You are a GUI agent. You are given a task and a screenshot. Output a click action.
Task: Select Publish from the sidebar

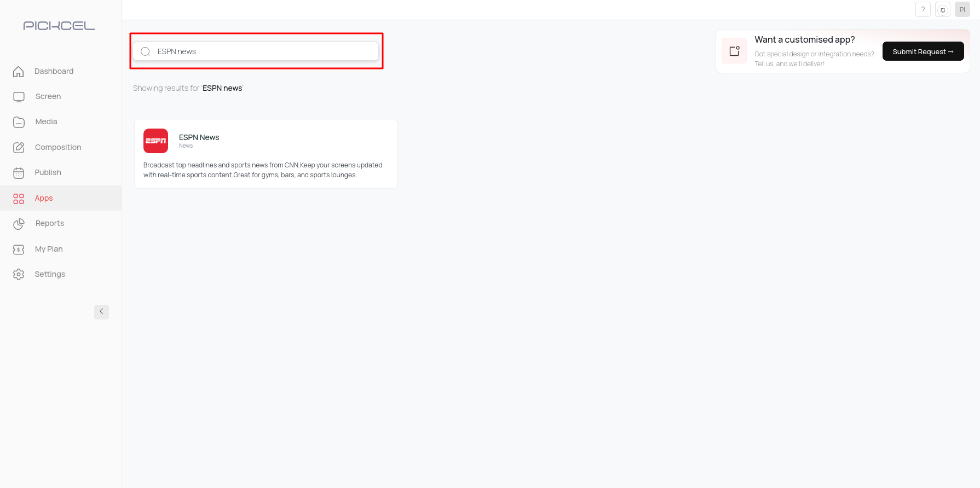tap(48, 172)
